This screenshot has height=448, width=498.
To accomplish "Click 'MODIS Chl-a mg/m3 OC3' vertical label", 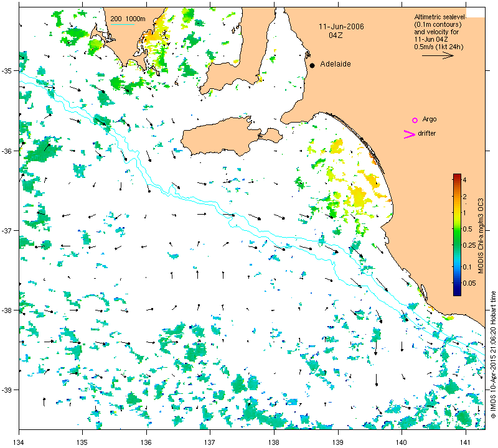I will click(481, 236).
